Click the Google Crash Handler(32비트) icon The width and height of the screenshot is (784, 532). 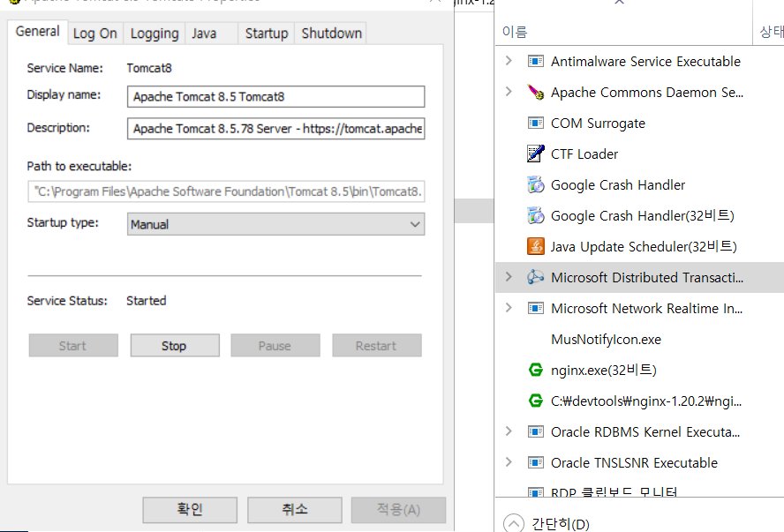(x=536, y=216)
